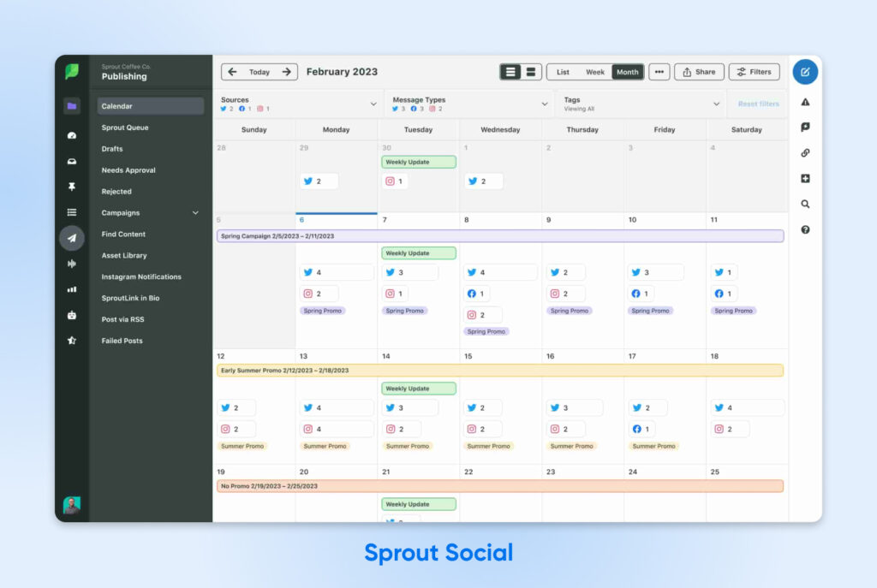
Task: Click the pin icon in left rail
Action: (x=72, y=187)
